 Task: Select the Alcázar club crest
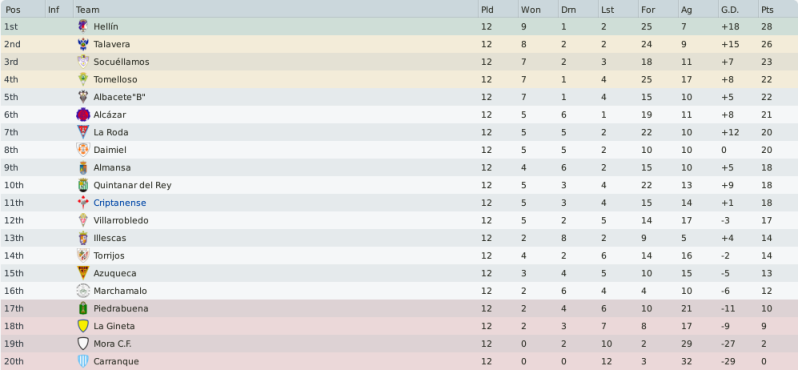[x=83, y=115]
